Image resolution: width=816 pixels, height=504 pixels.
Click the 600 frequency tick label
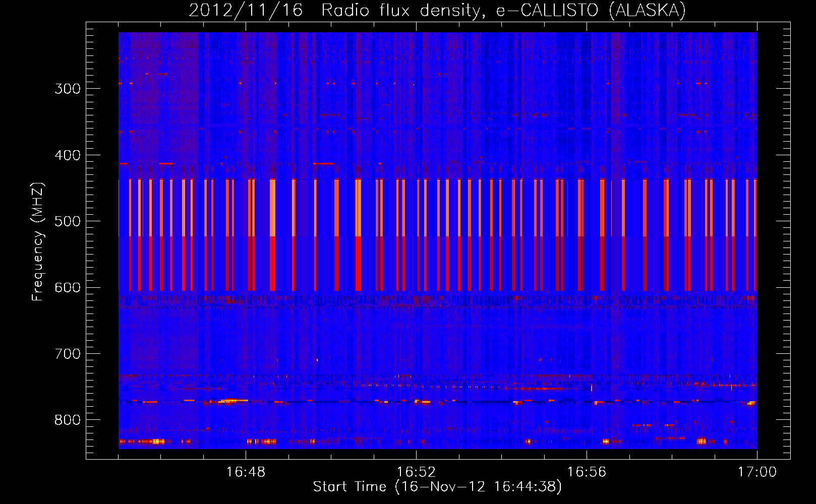coord(68,288)
